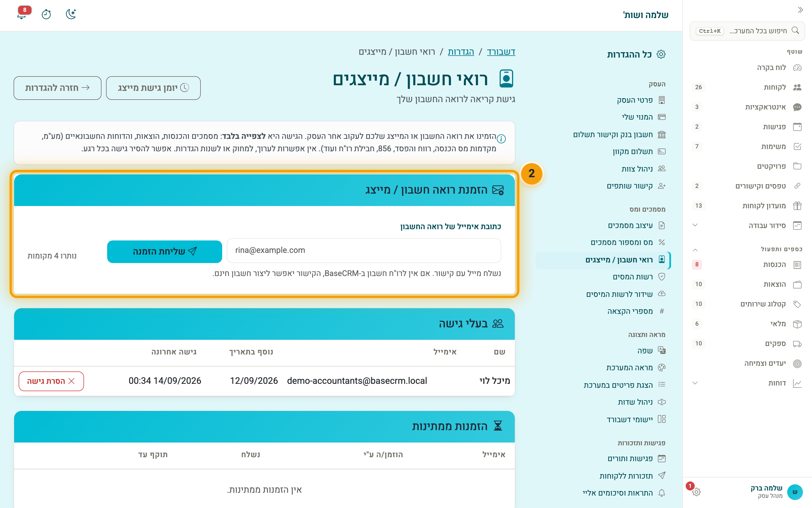Click the טפסים וקישורים link icon
The width and height of the screenshot is (812, 508).
click(x=797, y=186)
